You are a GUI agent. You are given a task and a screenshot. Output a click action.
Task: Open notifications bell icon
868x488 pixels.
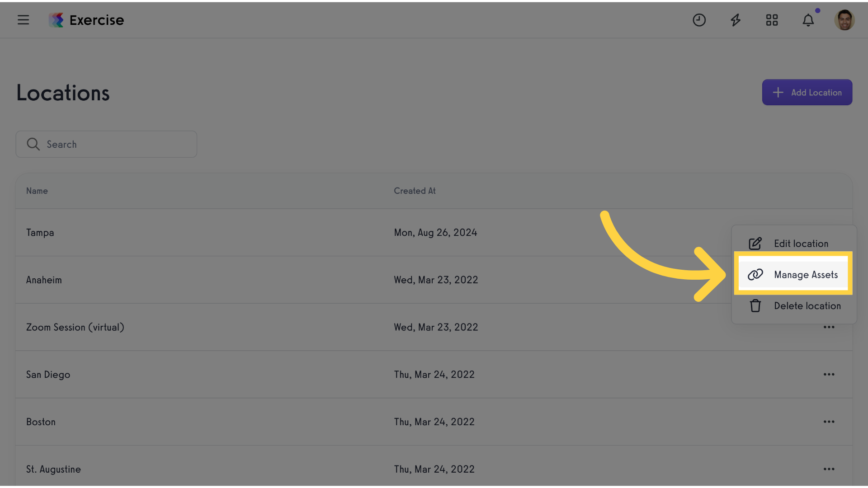(x=808, y=20)
